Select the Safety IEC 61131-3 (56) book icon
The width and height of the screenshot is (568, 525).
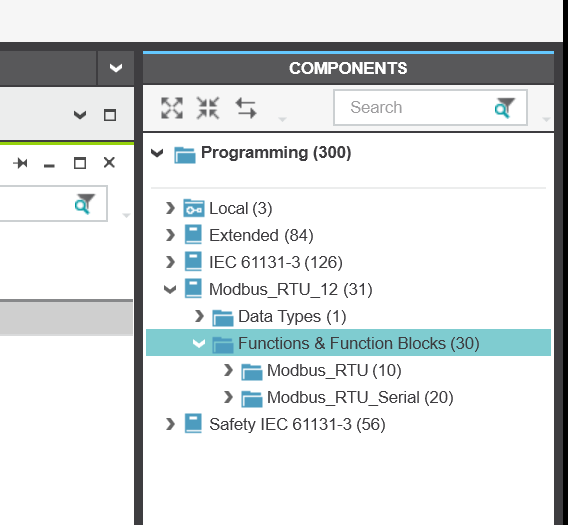click(x=193, y=424)
